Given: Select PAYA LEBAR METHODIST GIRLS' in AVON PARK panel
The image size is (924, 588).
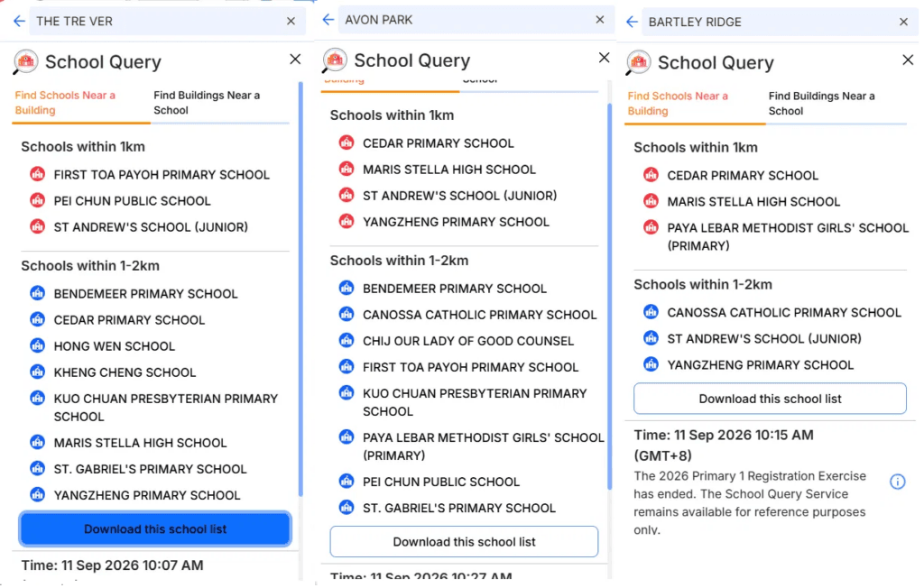Looking at the screenshot, I should coord(484,446).
